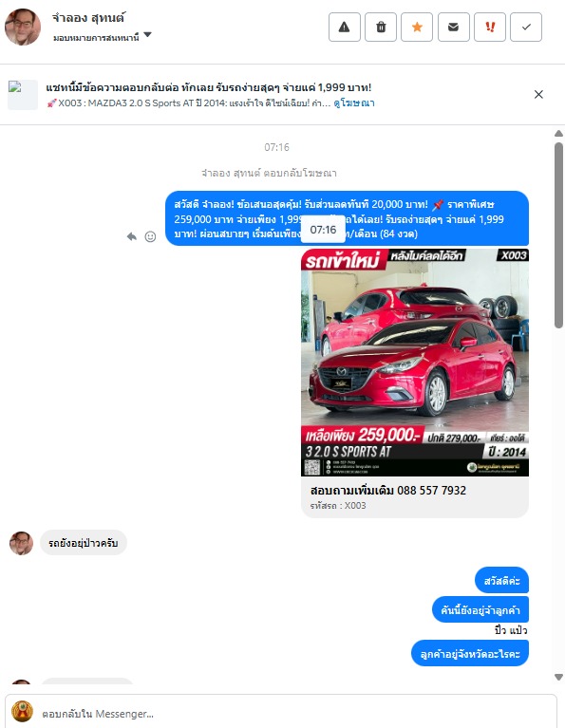565x728 pixels.
Task: Mark as unread with envelope icon
Action: (453, 28)
